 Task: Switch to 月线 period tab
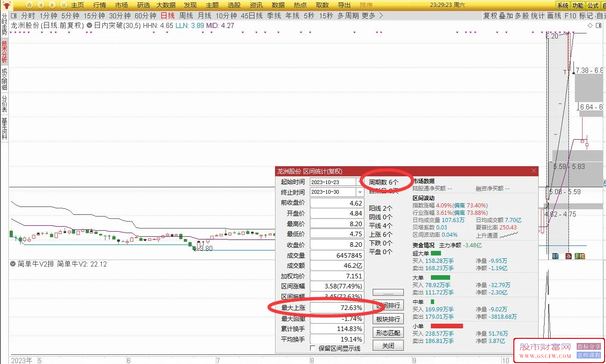coord(204,16)
